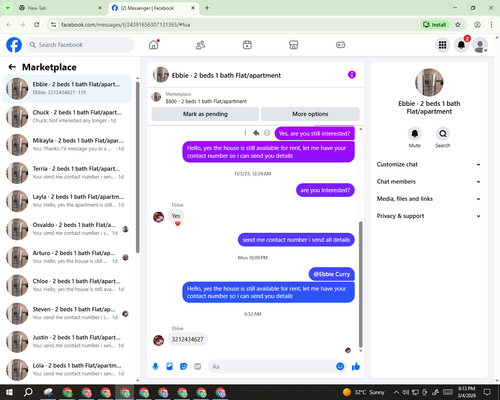Open the notifications bell icon

point(461,45)
